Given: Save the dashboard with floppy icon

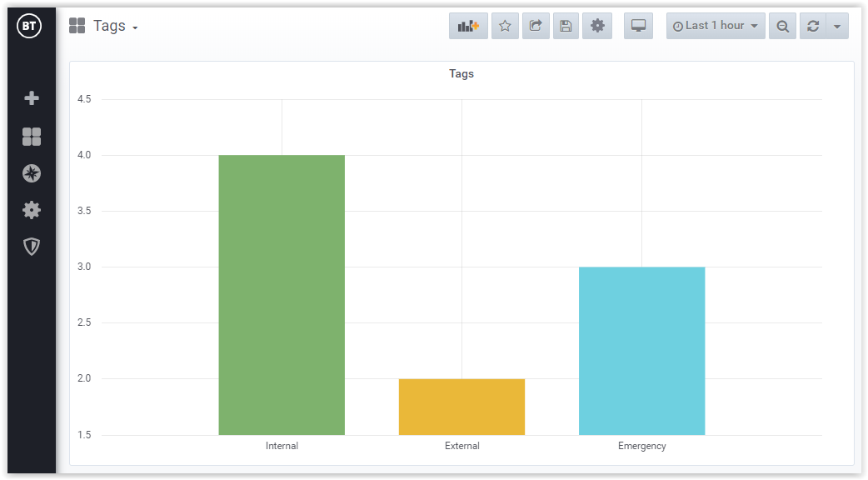Looking at the screenshot, I should 566,26.
